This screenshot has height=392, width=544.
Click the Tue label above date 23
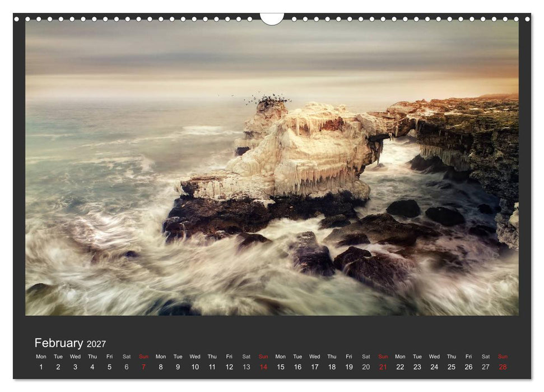[x=417, y=356]
